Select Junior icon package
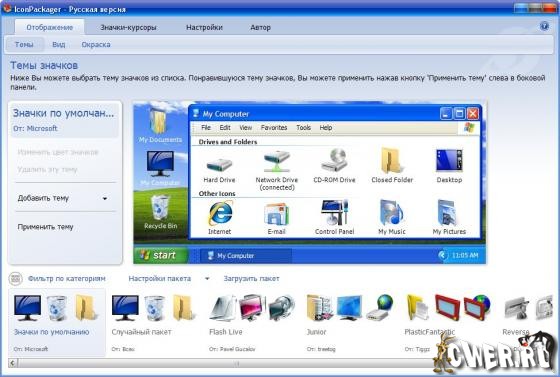This screenshot has width=560, height=377. pyautogui.click(x=350, y=322)
